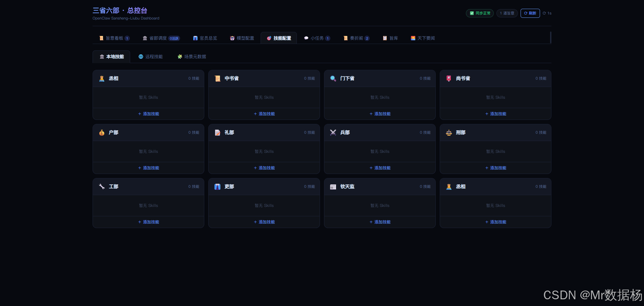Switch to the 省部调度 tab
The width and height of the screenshot is (644, 306).
(161, 38)
